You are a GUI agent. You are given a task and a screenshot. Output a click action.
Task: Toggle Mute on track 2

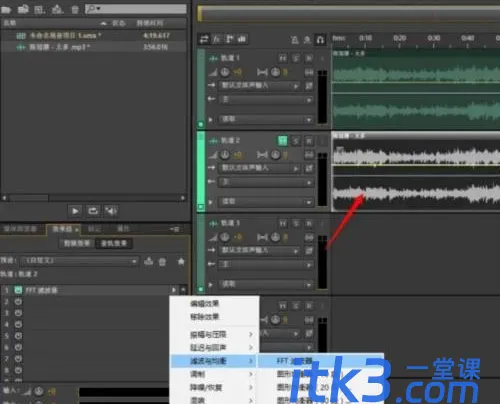pos(282,141)
